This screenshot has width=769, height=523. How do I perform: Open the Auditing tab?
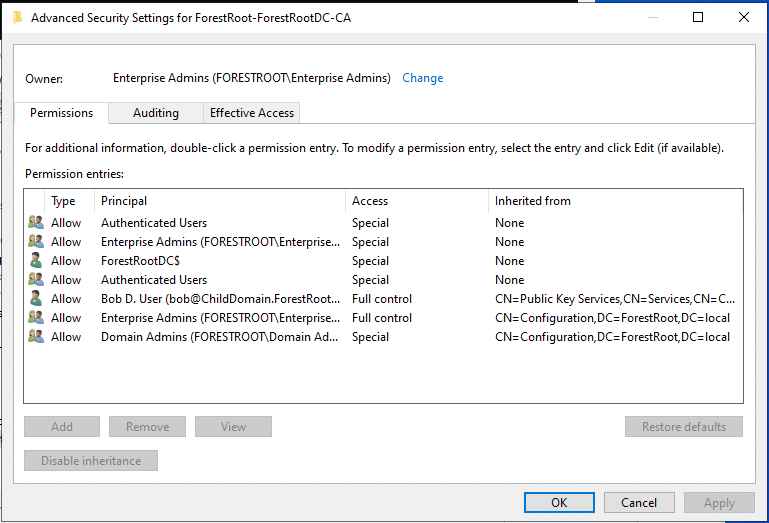click(155, 113)
